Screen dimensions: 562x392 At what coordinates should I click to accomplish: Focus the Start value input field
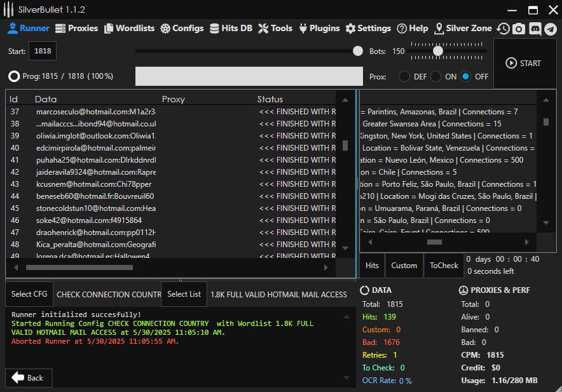pos(43,51)
